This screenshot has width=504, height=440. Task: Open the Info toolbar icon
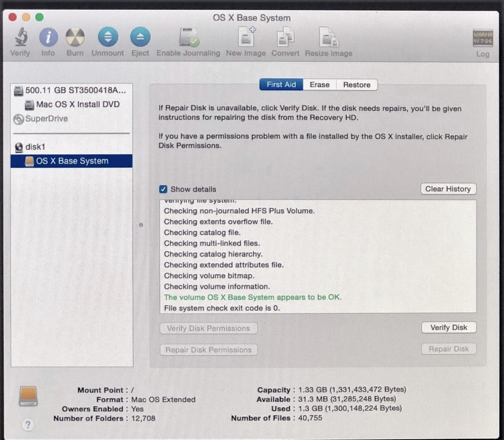coord(48,37)
